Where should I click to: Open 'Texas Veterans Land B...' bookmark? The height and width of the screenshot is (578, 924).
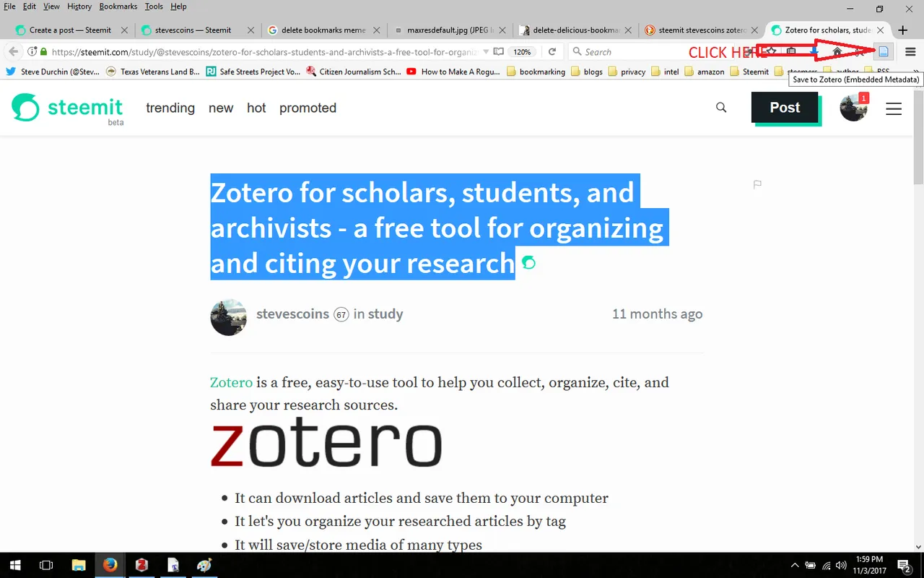coord(152,72)
